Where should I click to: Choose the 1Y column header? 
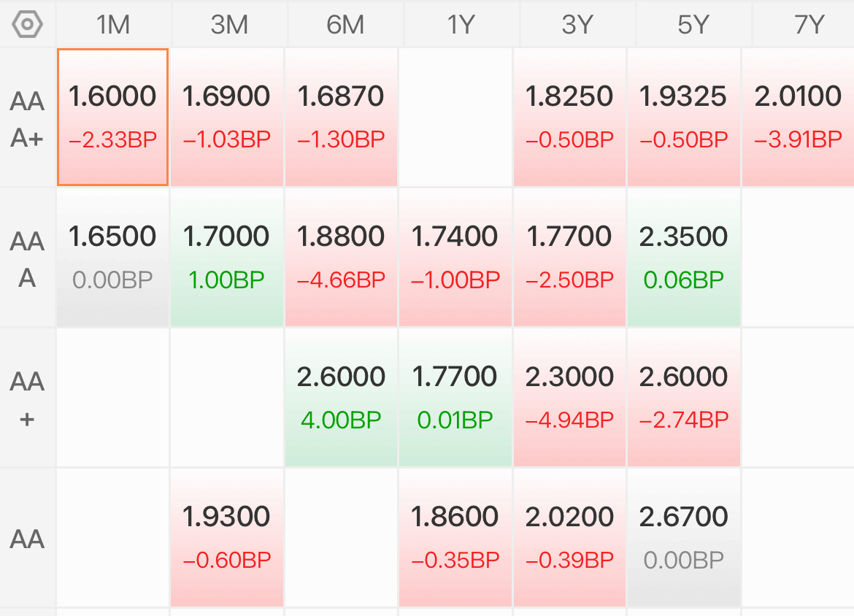point(461,25)
